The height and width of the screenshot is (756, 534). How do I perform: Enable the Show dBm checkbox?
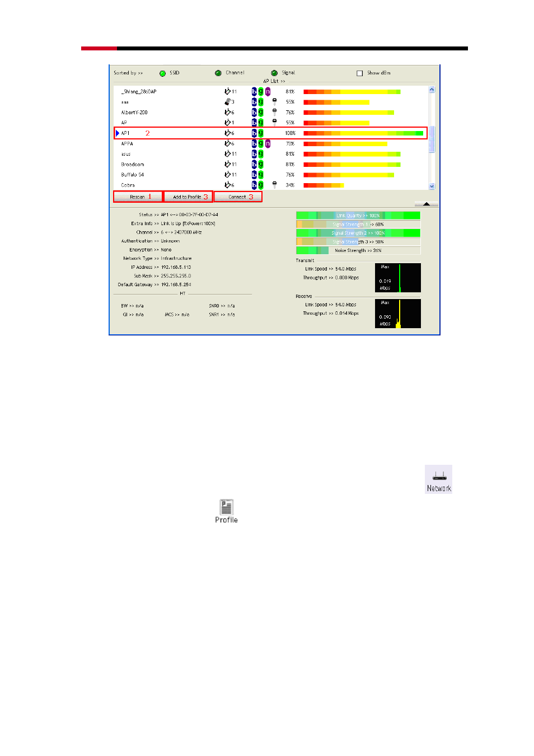pos(360,73)
